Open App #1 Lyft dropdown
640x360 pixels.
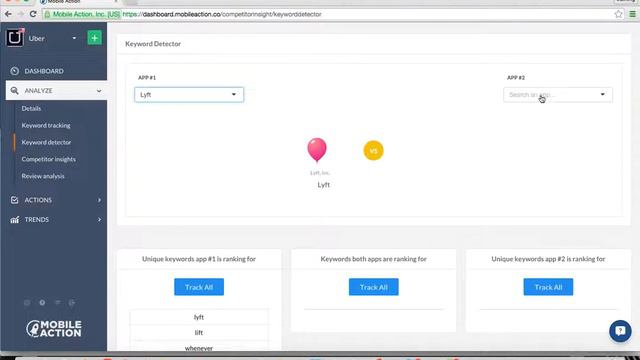189,95
